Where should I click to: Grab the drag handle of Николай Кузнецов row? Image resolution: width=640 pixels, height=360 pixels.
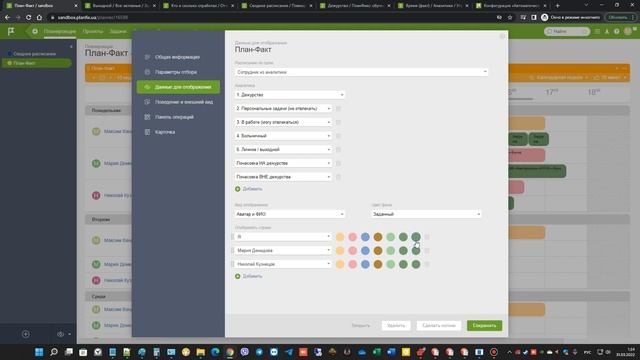pos(233,264)
